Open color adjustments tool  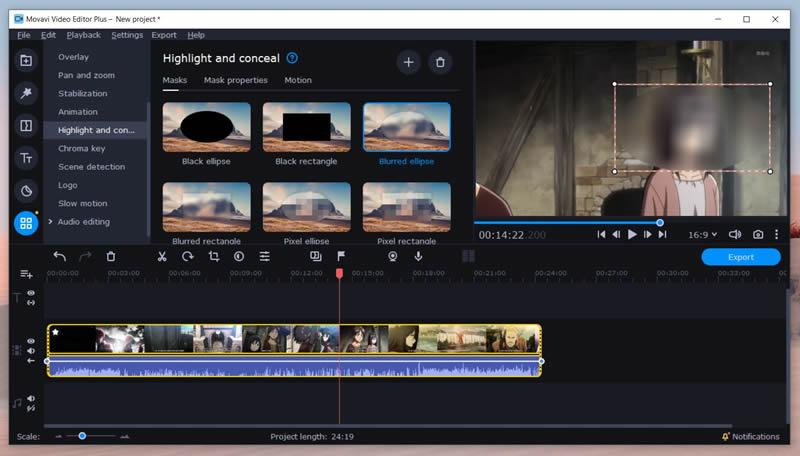tap(239, 257)
